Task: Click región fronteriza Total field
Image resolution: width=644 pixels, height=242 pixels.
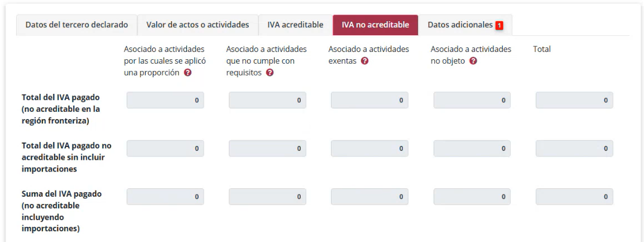Action: pos(574,101)
